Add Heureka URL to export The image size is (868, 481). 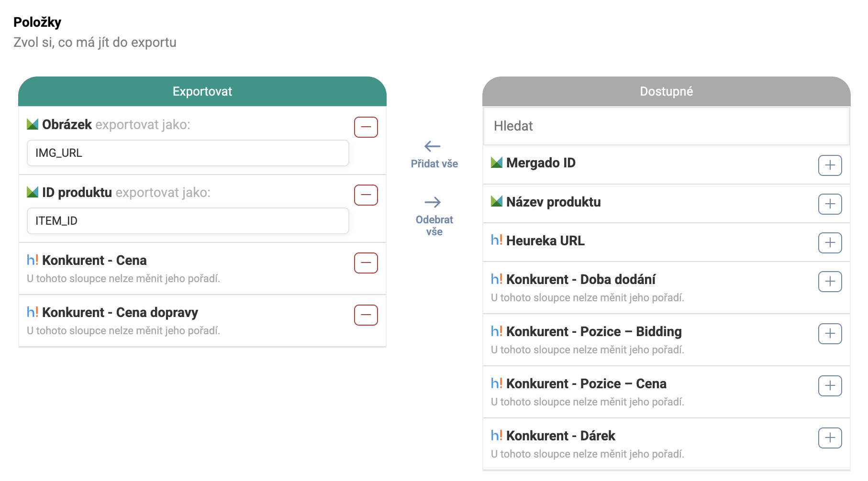830,243
